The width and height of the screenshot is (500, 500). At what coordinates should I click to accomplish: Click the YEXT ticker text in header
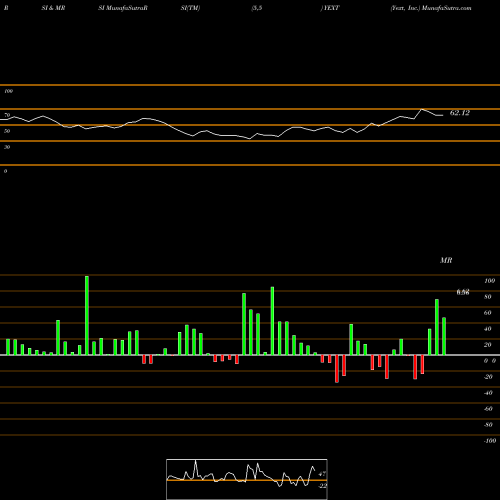pyautogui.click(x=331, y=8)
